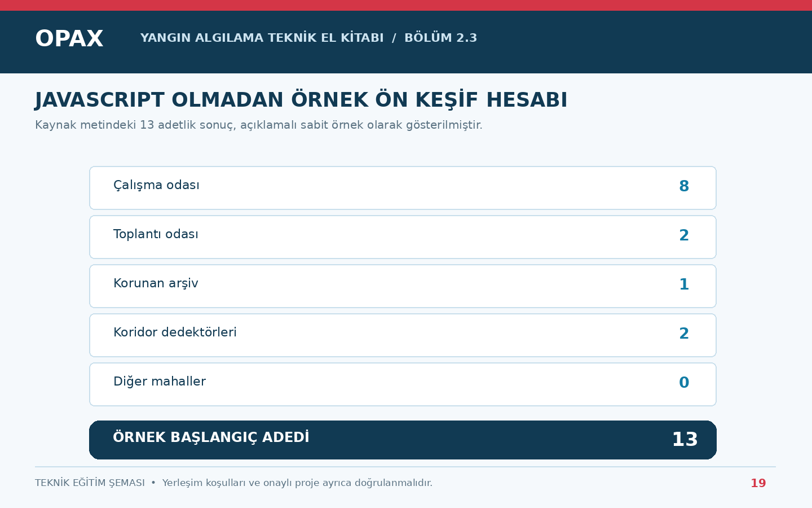Viewport: 812px width, 508px height.
Task: Click the subtitle starting with 'Kaynak metindeki 13 adetlik'
Action: (x=259, y=125)
